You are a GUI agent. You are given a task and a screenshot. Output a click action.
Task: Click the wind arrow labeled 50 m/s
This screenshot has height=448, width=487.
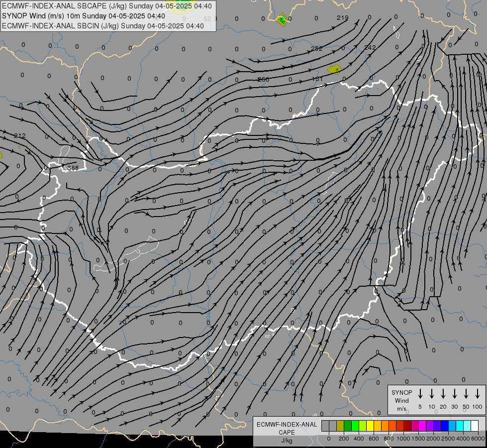coord(466,393)
